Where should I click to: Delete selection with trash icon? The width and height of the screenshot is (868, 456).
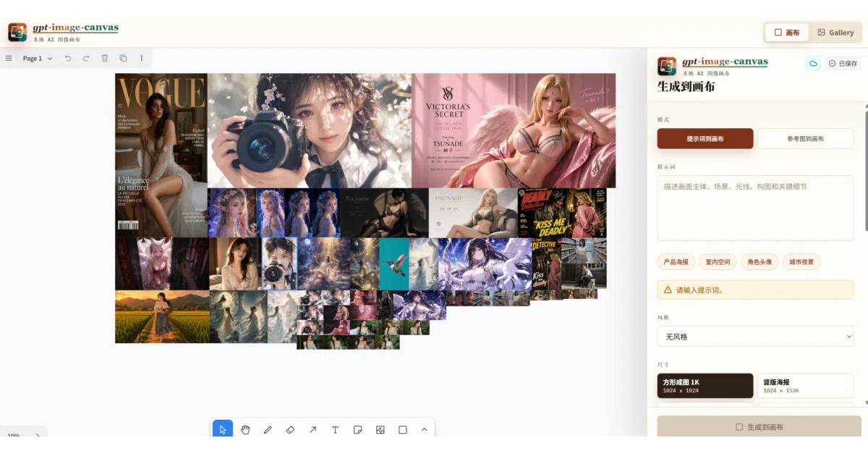coord(104,58)
